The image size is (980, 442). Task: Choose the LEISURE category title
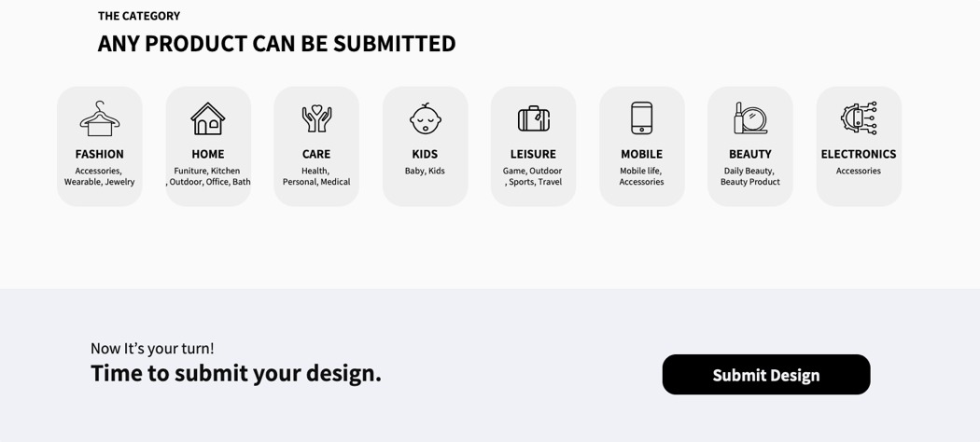pyautogui.click(x=533, y=154)
